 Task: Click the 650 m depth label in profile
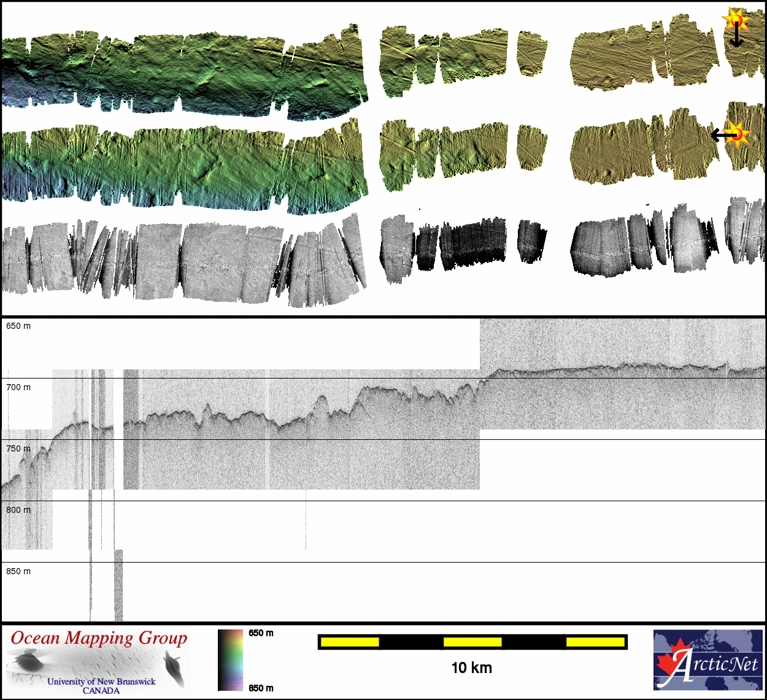[18, 326]
